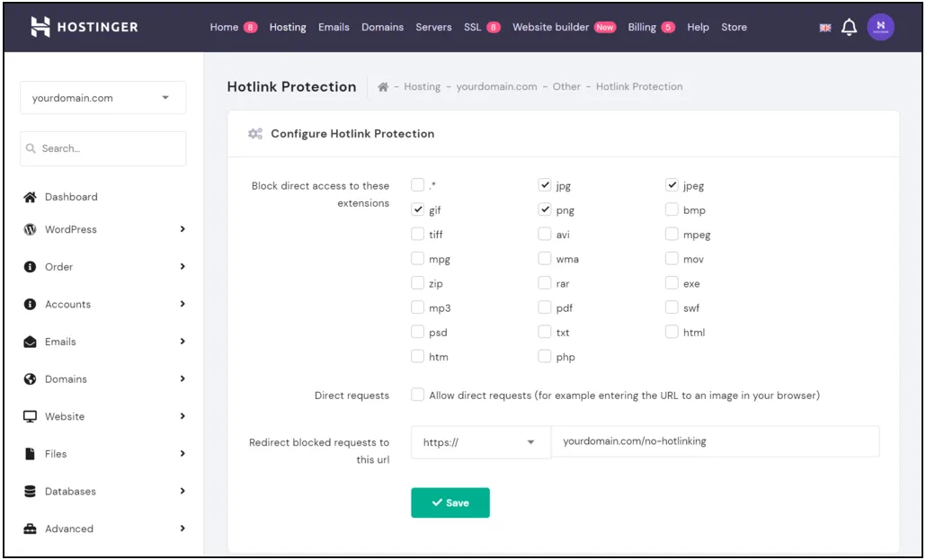This screenshot has width=926, height=560.
Task: Click the Home badge showing 8
Action: (251, 27)
